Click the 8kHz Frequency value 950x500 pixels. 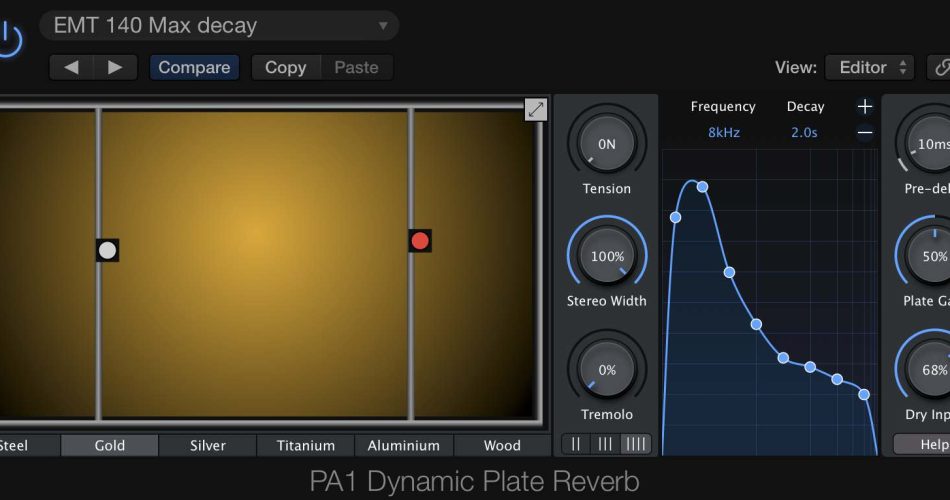pyautogui.click(x=724, y=132)
